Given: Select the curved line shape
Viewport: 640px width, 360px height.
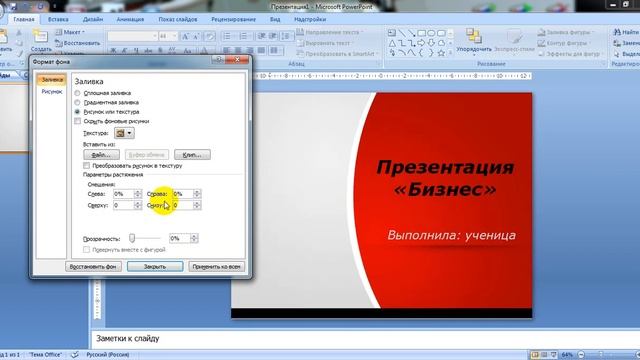Looking at the screenshot, I should (402, 53).
